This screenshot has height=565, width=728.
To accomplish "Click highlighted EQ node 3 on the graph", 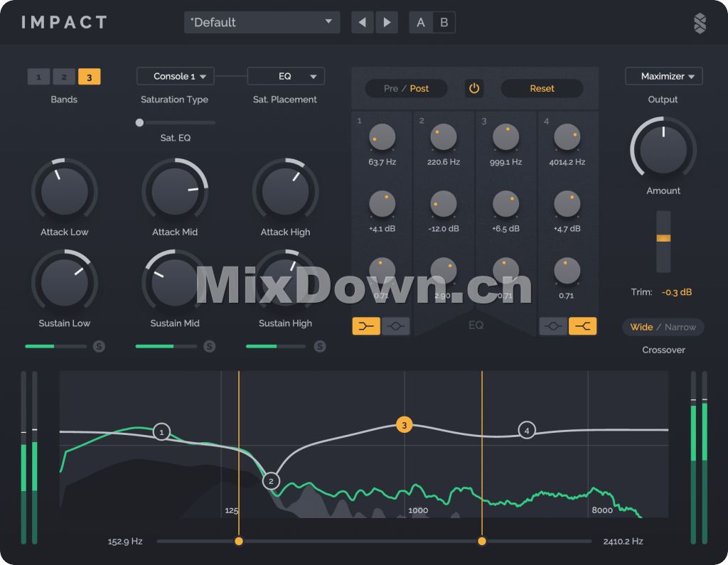I will click(x=405, y=425).
